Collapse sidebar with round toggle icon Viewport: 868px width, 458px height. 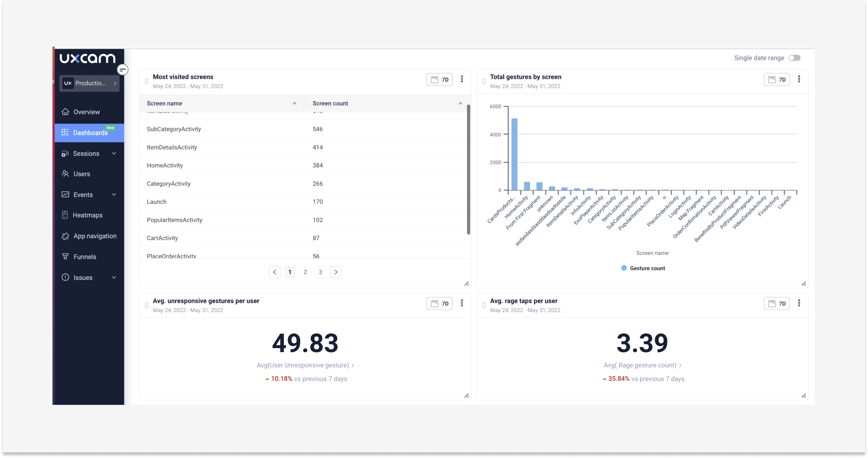click(x=123, y=70)
